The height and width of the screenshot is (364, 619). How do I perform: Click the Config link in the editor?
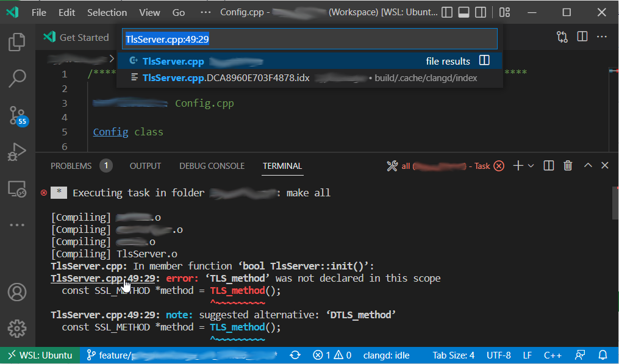pos(110,132)
